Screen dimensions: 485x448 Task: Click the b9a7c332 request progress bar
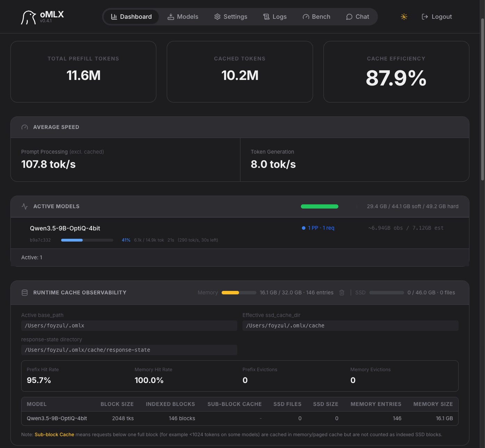[87, 240]
